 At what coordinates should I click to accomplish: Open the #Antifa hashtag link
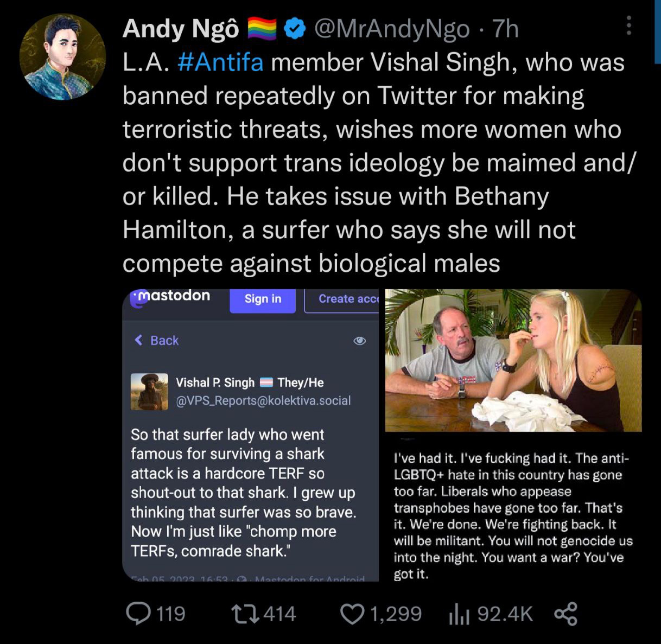tap(221, 62)
